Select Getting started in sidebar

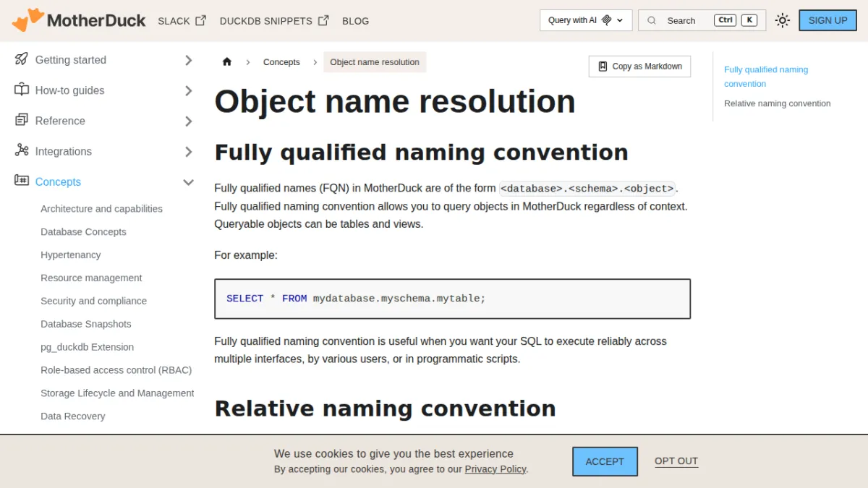point(71,60)
